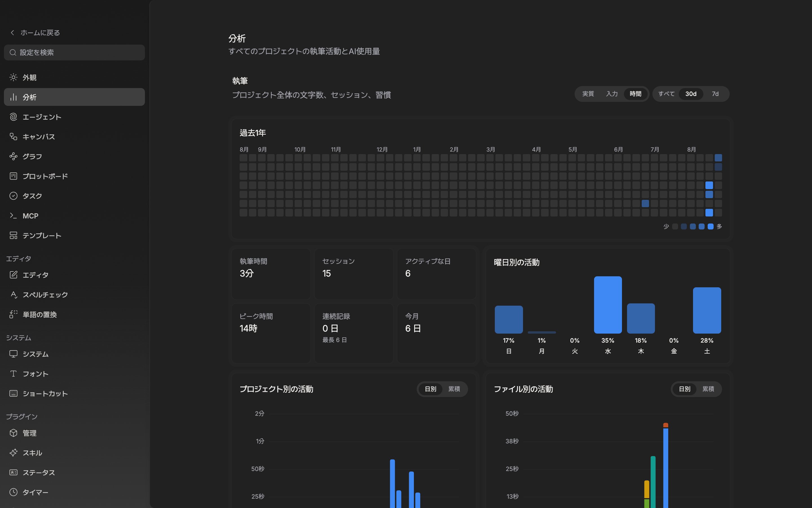Viewport: 812px width, 508px height.
Task: Click the back chevron beside ホームに戻る
Action: pos(12,32)
